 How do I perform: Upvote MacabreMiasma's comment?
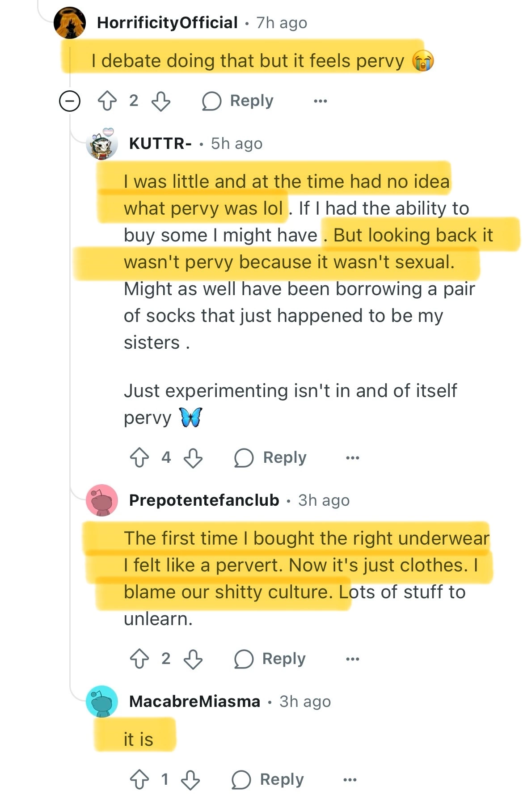point(139,779)
